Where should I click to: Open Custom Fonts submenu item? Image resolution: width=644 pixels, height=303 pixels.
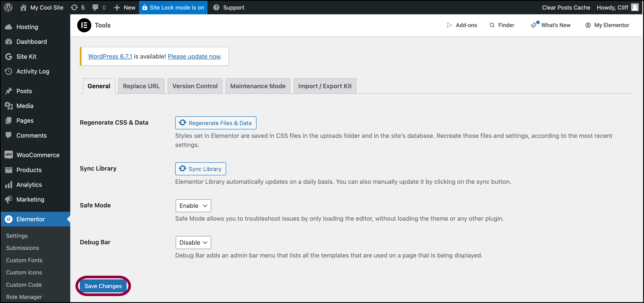tap(24, 260)
